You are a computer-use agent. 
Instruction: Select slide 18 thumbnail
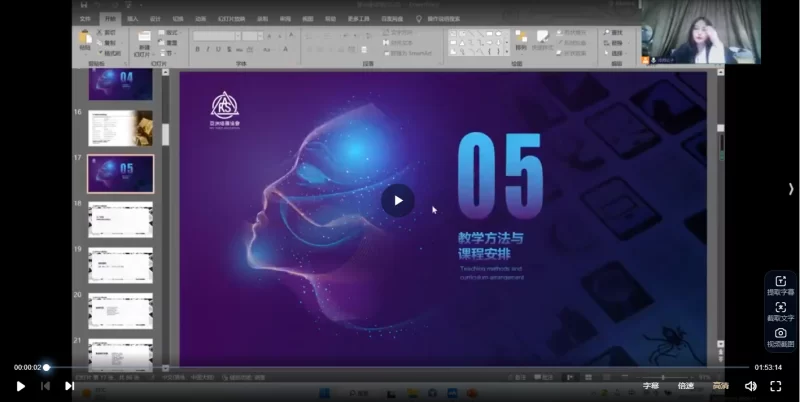(x=120, y=219)
